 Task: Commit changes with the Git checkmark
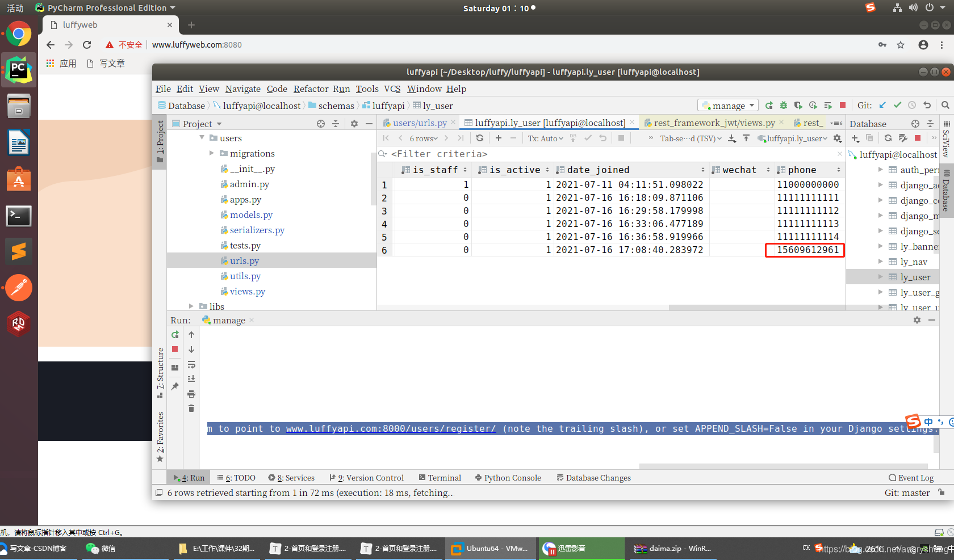click(x=897, y=106)
